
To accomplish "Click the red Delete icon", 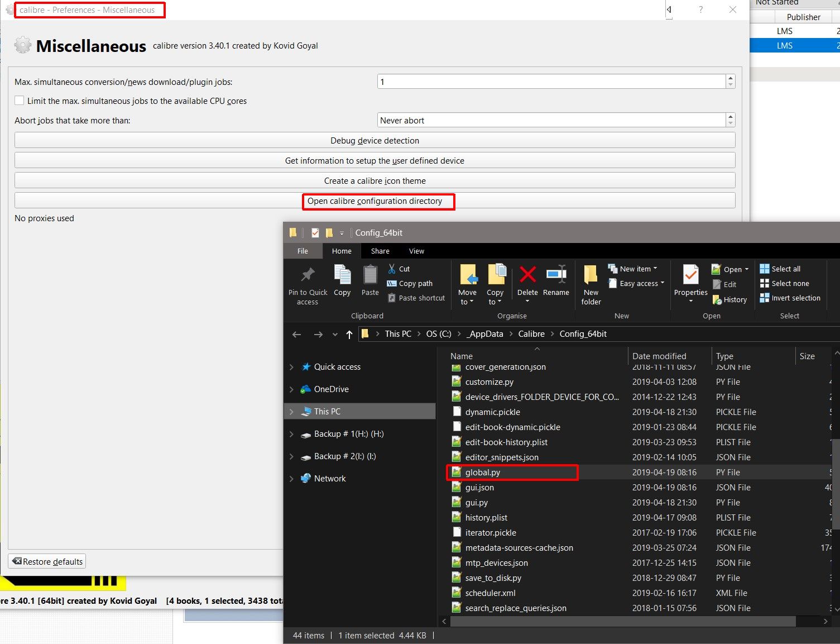I will click(x=527, y=274).
